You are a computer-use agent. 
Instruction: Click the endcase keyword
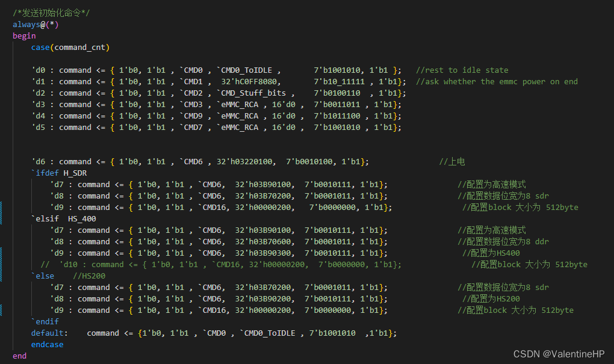click(x=48, y=344)
